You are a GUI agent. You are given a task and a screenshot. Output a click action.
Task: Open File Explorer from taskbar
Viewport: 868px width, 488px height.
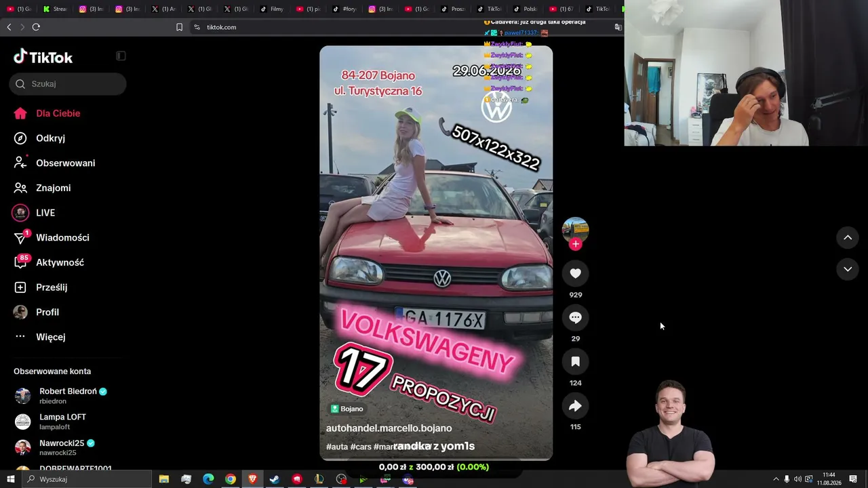(164, 479)
